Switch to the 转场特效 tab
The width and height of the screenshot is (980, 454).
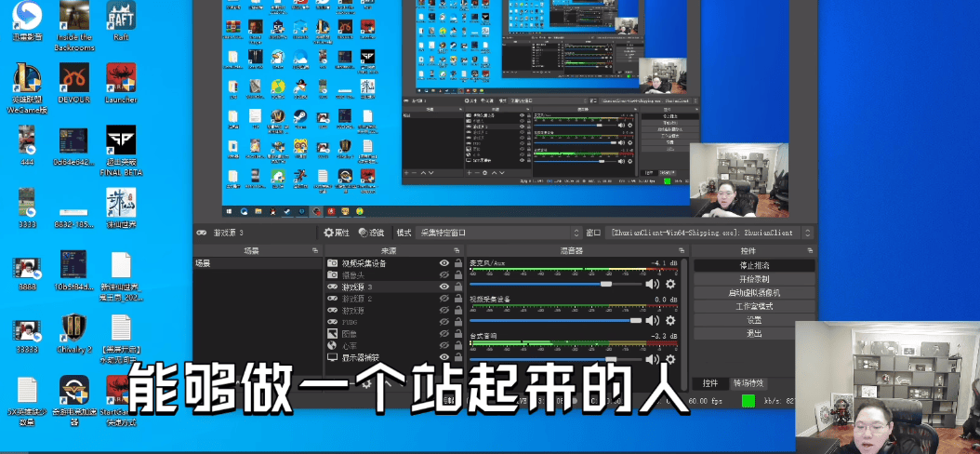click(749, 383)
